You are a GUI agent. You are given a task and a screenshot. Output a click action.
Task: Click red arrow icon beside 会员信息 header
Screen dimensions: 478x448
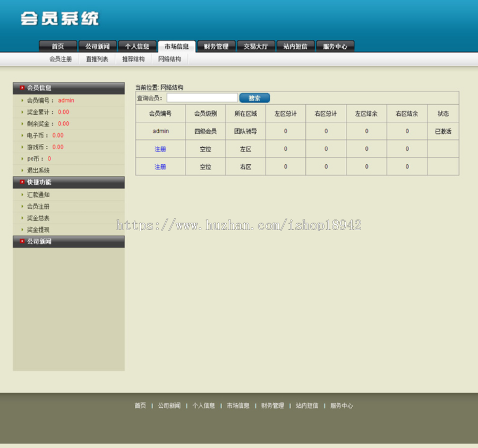coord(22,88)
